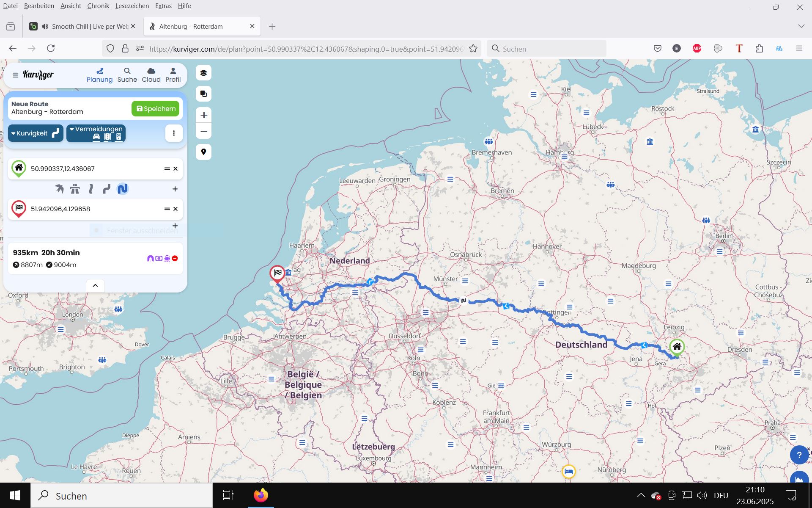Click the red restricted access warning icon
Viewport: 812px width, 508px height.
tap(175, 258)
